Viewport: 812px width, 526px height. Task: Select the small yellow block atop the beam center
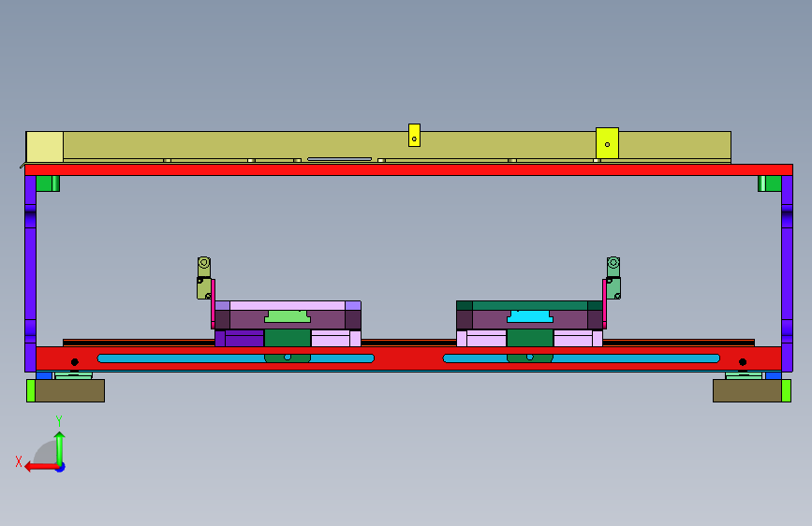(x=414, y=135)
